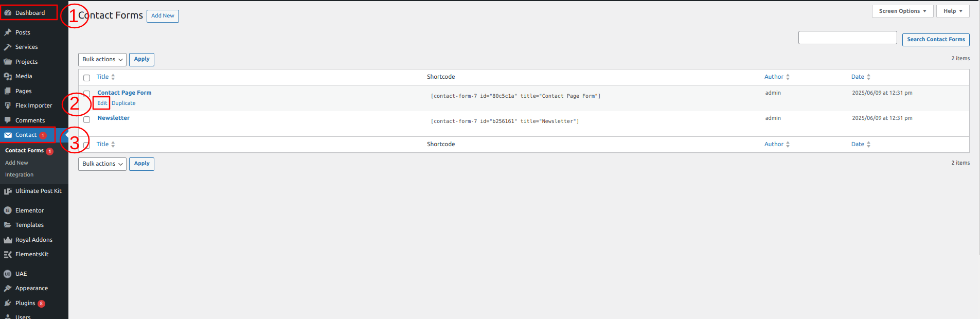Image resolution: width=980 pixels, height=319 pixels.
Task: Open Royal Addons crown icon
Action: coord(8,240)
